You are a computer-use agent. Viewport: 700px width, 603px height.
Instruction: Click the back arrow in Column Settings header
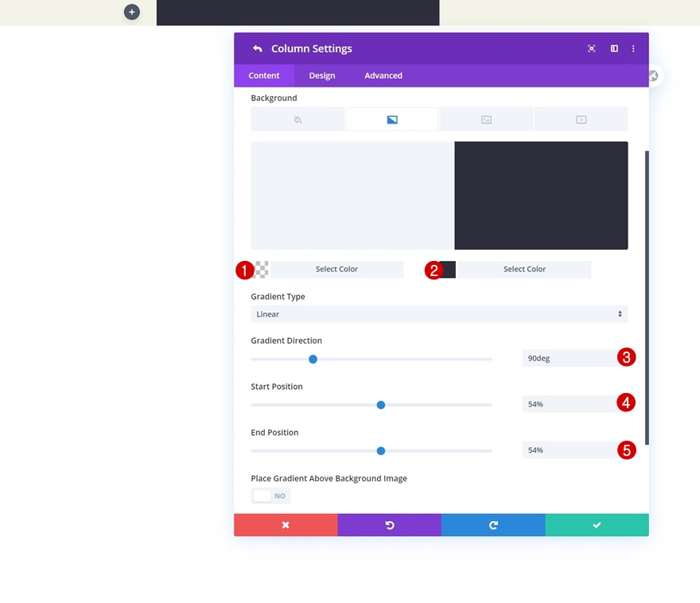(257, 49)
